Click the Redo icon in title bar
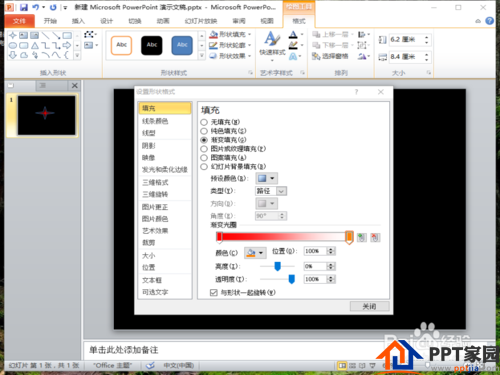Screen dimensions: 500x375 (53, 7)
